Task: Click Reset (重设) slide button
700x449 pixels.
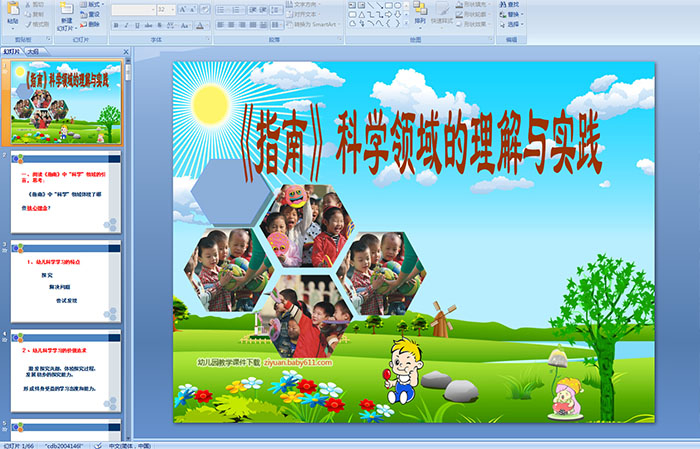Action: pyautogui.click(x=90, y=14)
